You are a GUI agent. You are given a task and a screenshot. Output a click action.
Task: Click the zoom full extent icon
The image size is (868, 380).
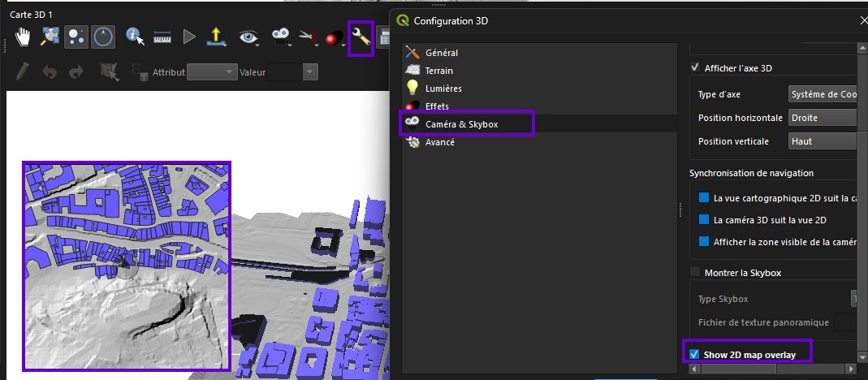click(x=50, y=37)
